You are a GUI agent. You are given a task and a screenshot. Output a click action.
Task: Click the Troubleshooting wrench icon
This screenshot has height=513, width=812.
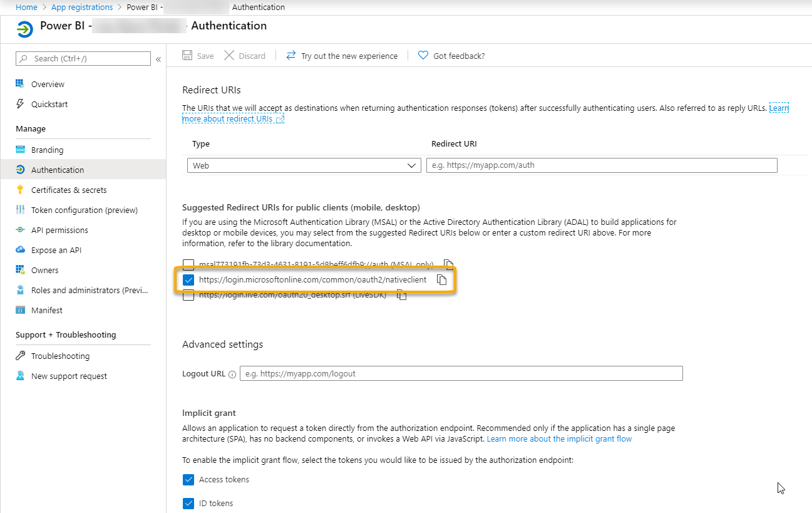20,356
